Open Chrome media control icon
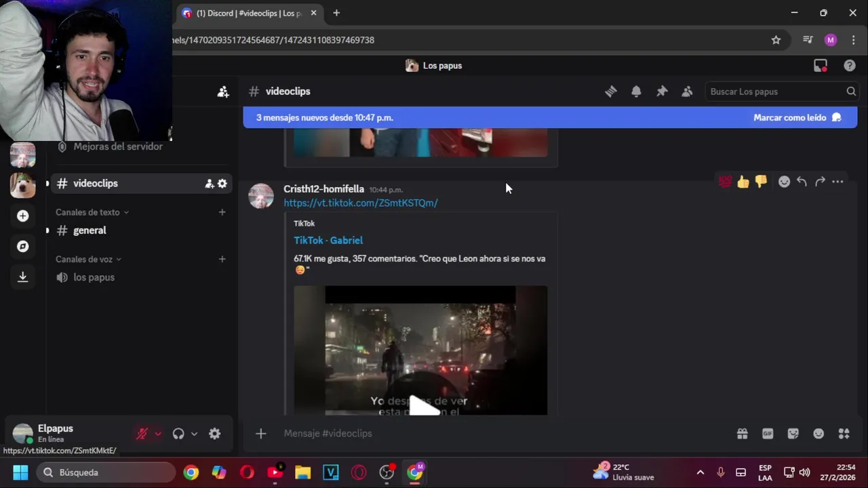This screenshot has width=868, height=488. tap(808, 40)
